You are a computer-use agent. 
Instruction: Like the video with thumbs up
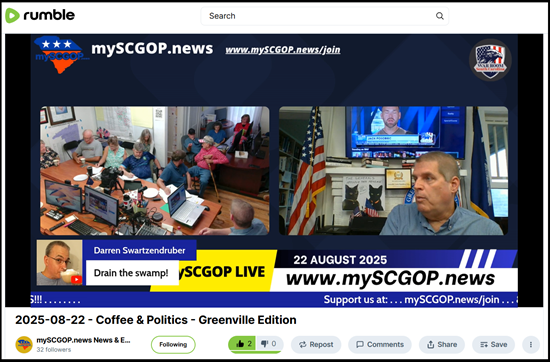[x=242, y=344]
